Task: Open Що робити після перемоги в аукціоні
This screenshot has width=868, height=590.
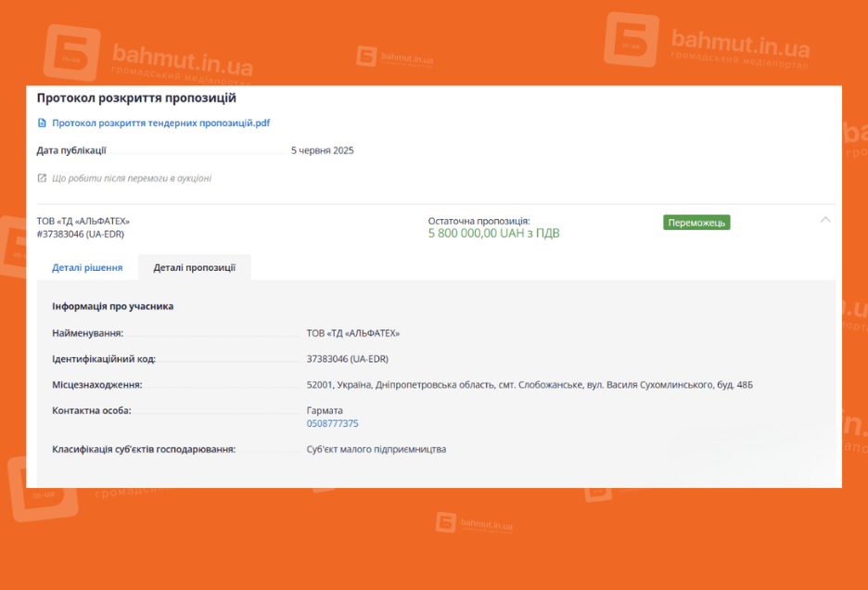Action: point(132,178)
